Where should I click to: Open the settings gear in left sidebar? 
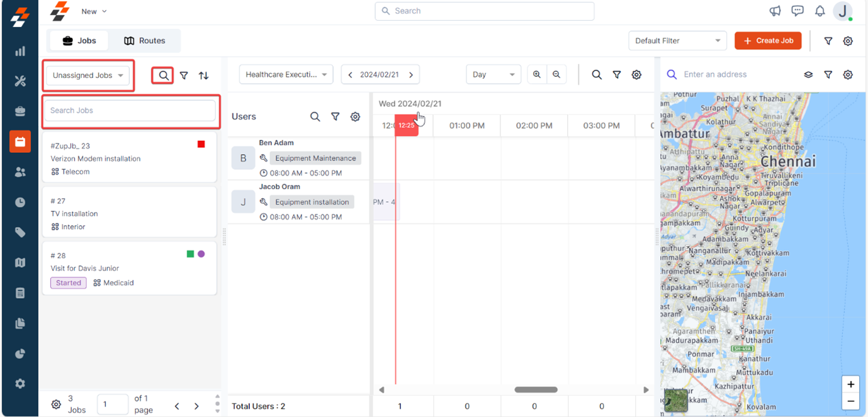[20, 384]
